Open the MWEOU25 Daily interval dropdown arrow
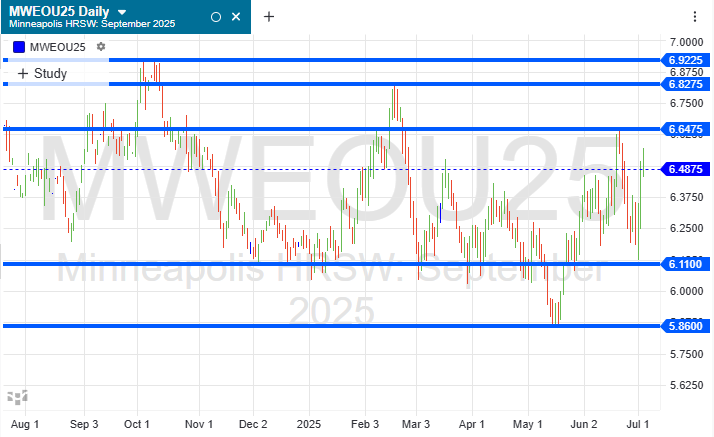Viewport: 714px width, 437px height. tap(122, 12)
